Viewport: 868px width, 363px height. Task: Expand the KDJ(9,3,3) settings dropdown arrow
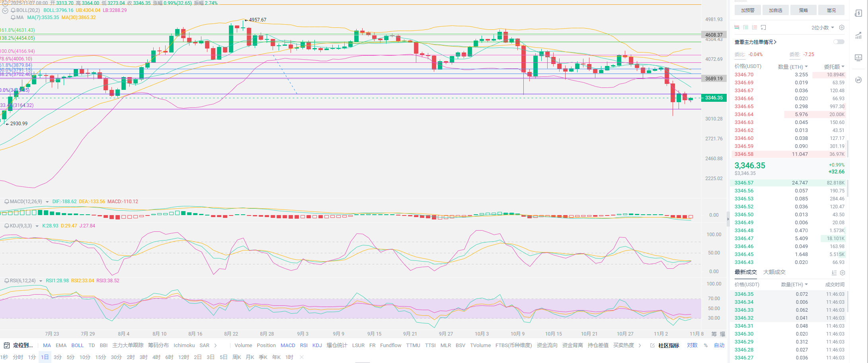pos(37,226)
